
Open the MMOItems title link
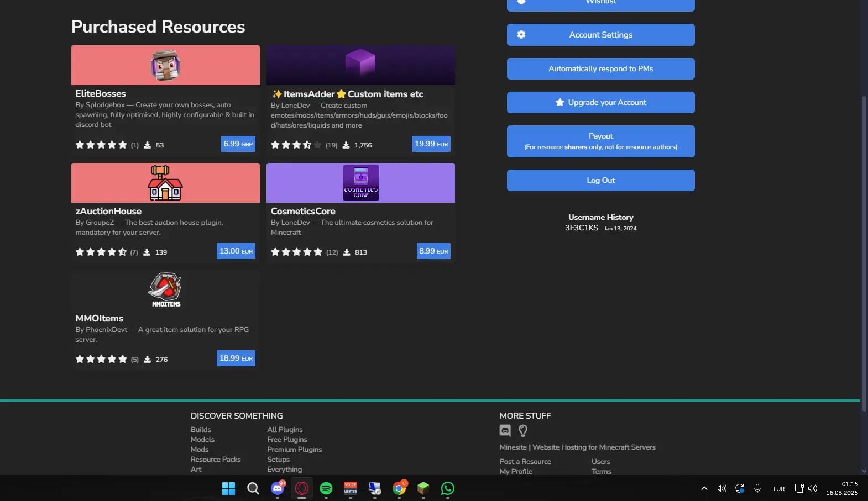pyautogui.click(x=100, y=319)
